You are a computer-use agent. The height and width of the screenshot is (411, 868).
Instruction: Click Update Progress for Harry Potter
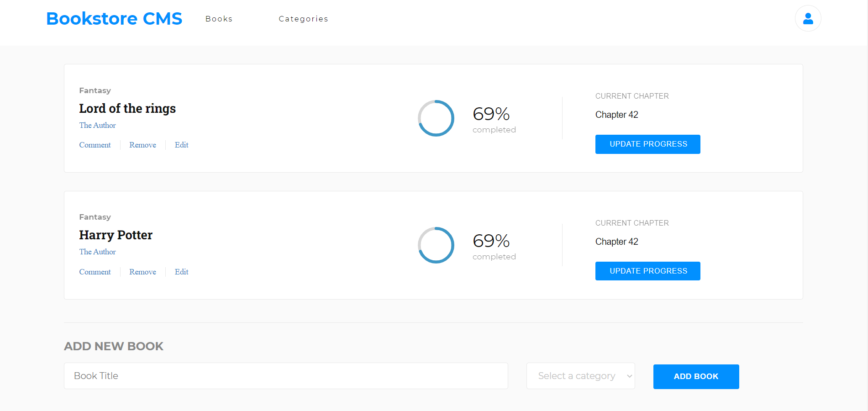(647, 271)
